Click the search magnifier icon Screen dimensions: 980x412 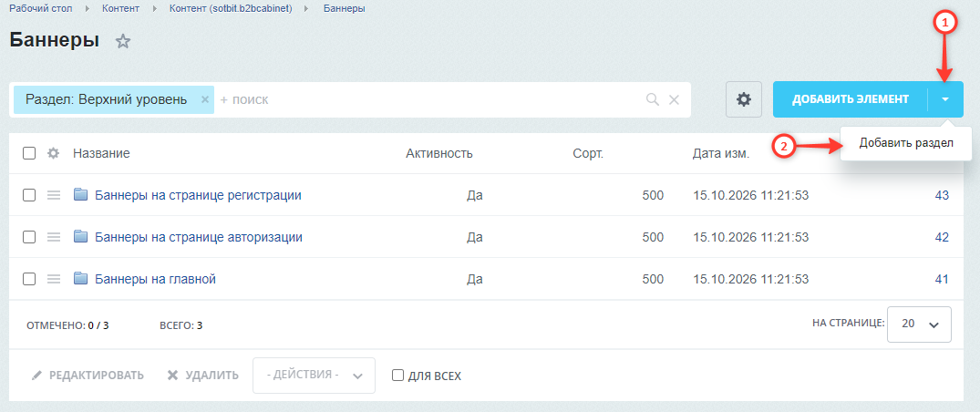pos(653,99)
